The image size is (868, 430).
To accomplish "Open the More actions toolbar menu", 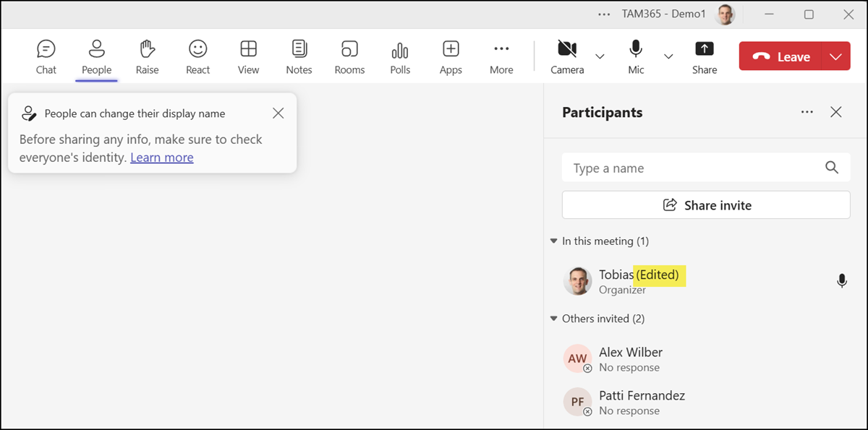I will pos(501,57).
